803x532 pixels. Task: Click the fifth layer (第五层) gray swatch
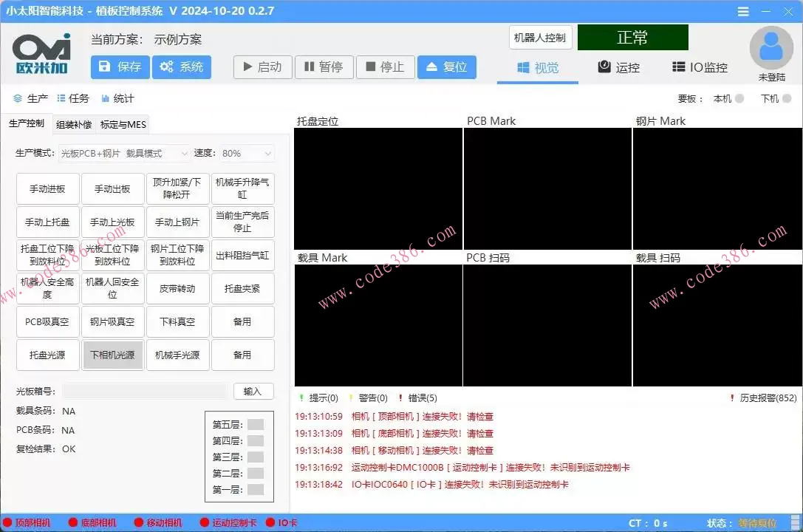pos(256,425)
